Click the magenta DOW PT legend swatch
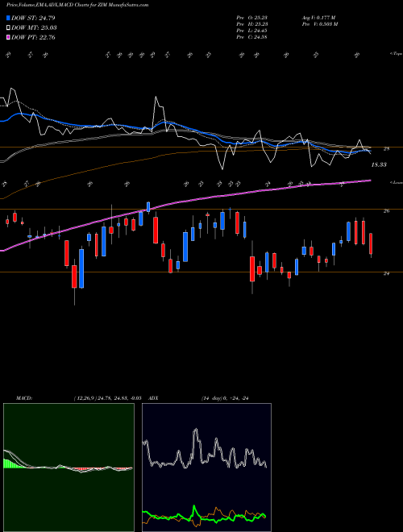The height and width of the screenshot is (532, 403). coord(9,38)
